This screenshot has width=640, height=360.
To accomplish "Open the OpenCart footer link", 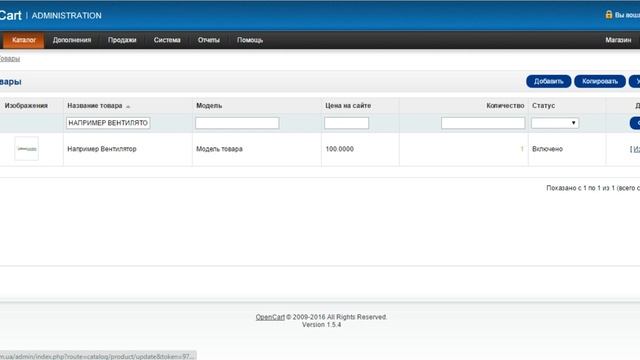I will pyautogui.click(x=270, y=317).
